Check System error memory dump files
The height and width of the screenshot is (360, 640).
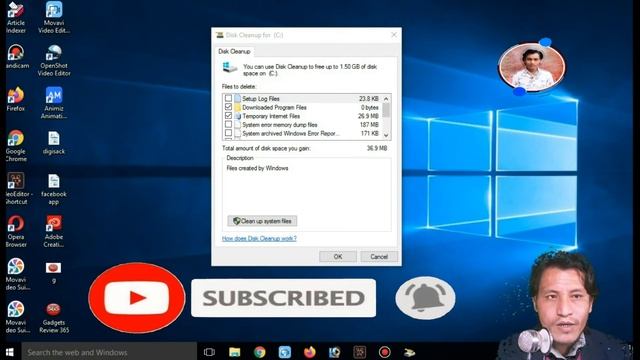[x=228, y=124]
